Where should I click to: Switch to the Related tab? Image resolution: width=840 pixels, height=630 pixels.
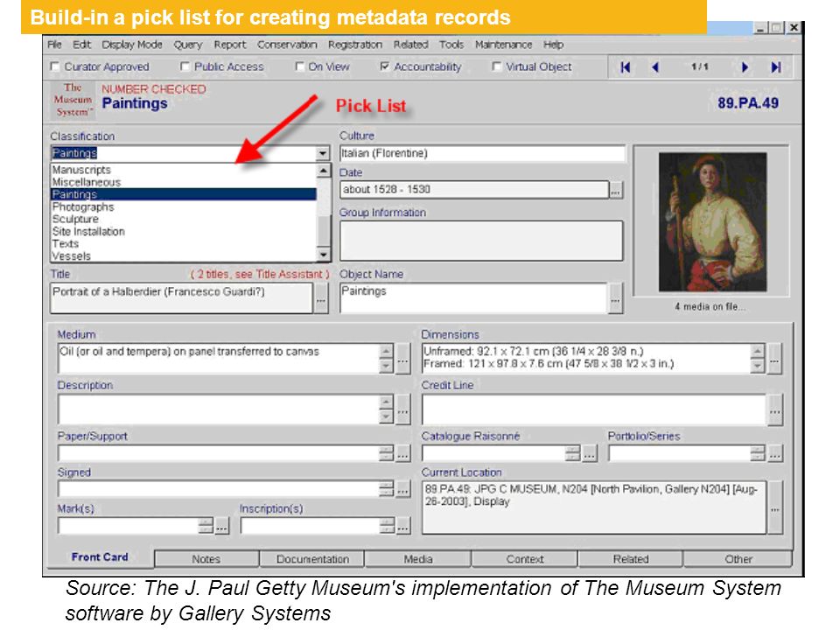click(x=631, y=559)
